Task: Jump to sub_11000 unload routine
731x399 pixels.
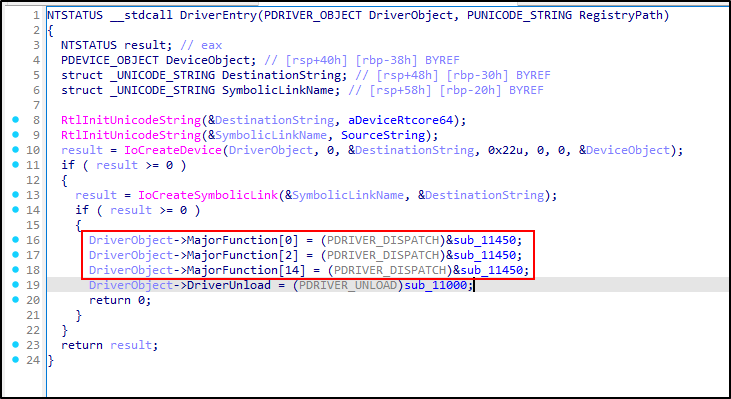Action: [x=435, y=285]
